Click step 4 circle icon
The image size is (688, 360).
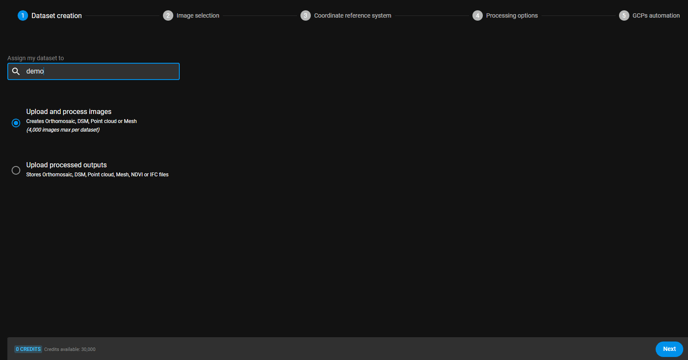(477, 15)
